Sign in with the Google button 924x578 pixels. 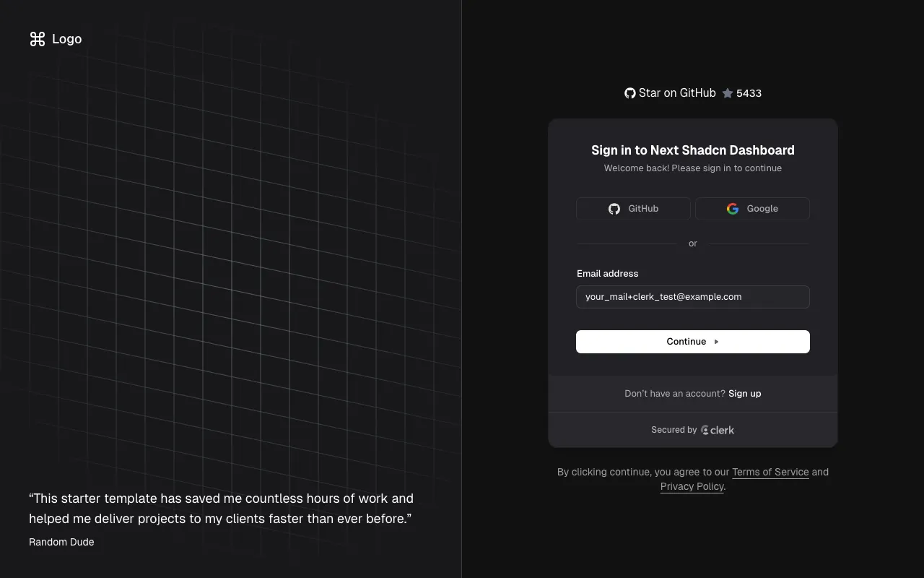point(752,209)
